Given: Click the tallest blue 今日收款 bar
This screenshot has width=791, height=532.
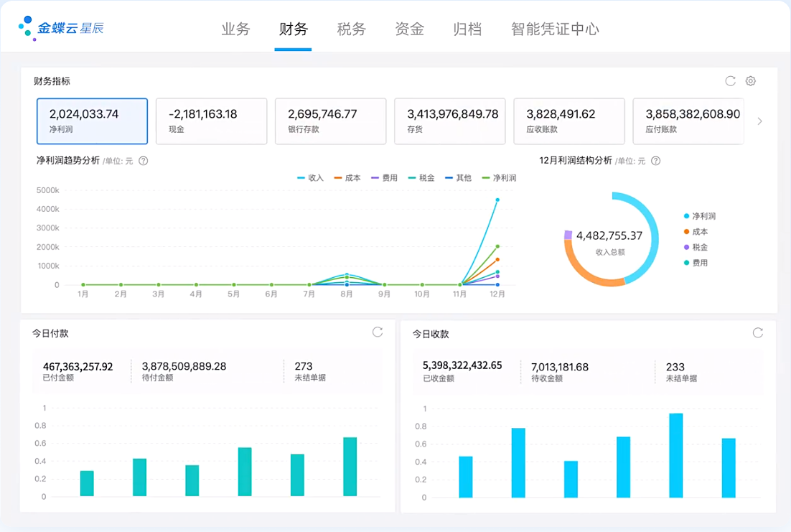Looking at the screenshot, I should point(676,456).
